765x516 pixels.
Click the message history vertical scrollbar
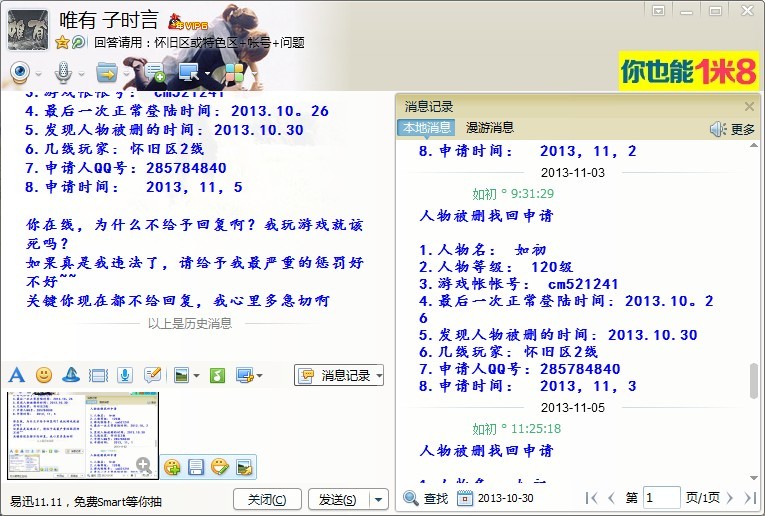pos(754,380)
